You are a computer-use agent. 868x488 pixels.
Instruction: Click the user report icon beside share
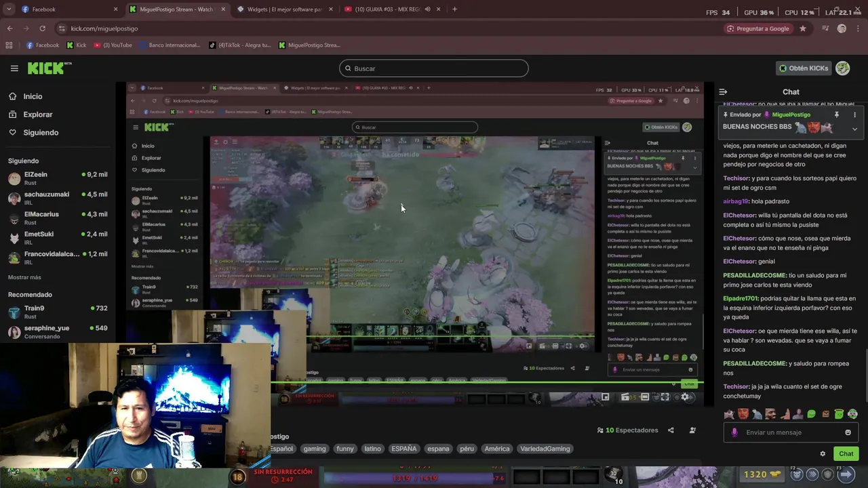(692, 430)
